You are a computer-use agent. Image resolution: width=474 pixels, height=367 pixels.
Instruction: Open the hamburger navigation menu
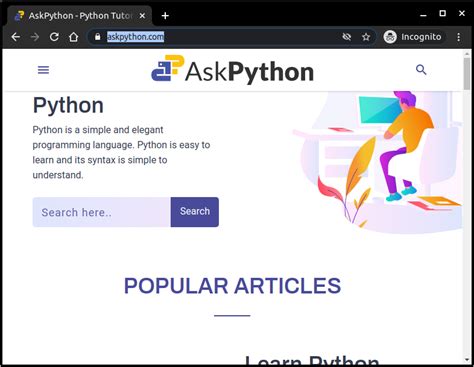(x=43, y=70)
